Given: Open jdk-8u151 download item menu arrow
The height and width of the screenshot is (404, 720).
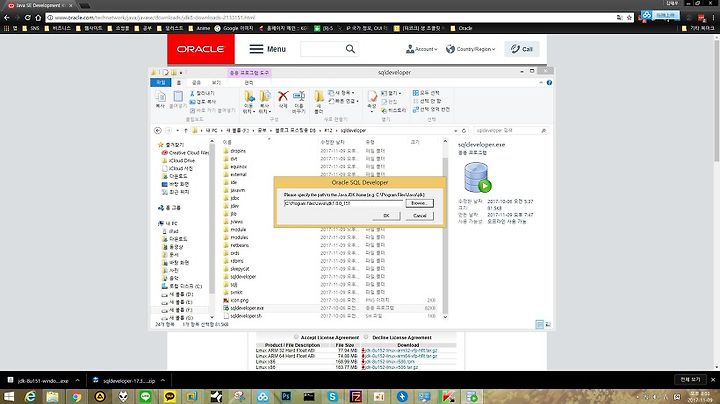Looking at the screenshot, I should click(x=77, y=380).
